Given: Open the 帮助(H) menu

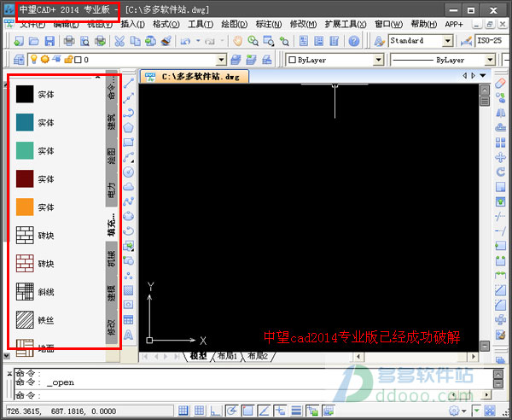Looking at the screenshot, I should 424,24.
